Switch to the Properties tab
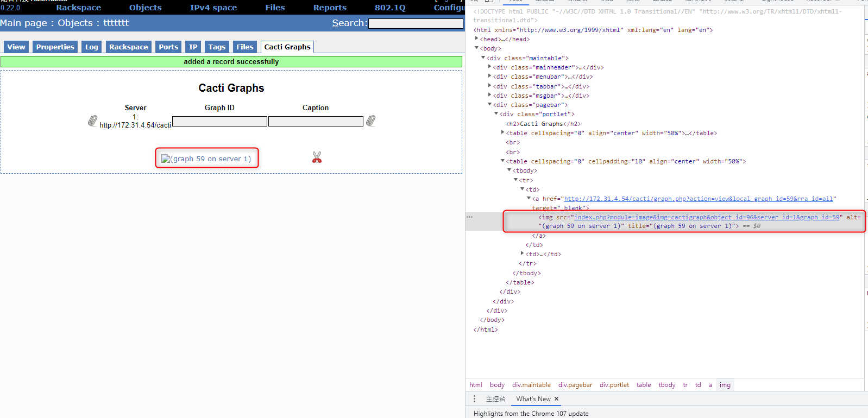Screen dimensions: 868x418 55,47
